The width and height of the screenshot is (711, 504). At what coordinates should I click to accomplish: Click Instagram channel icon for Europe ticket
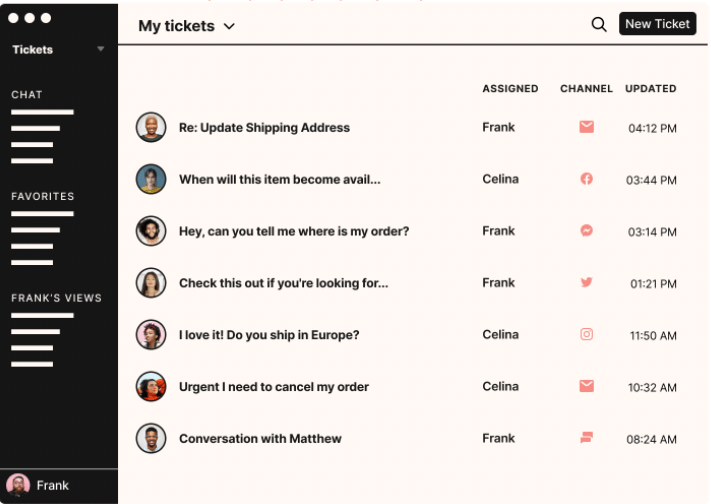(586, 334)
